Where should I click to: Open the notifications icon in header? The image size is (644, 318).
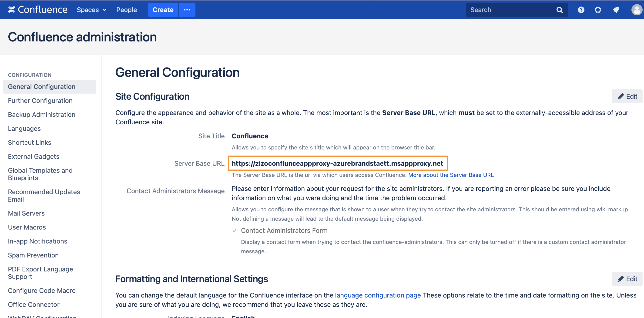tap(616, 10)
